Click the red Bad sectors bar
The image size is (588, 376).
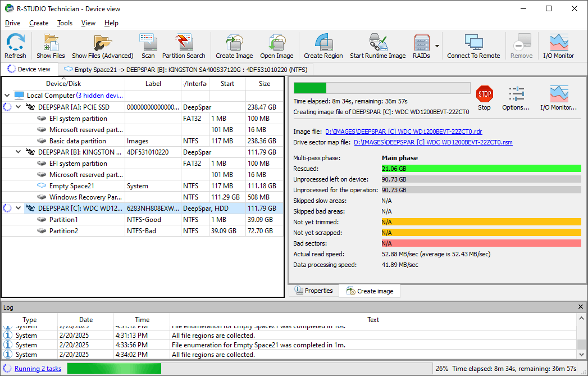point(481,243)
